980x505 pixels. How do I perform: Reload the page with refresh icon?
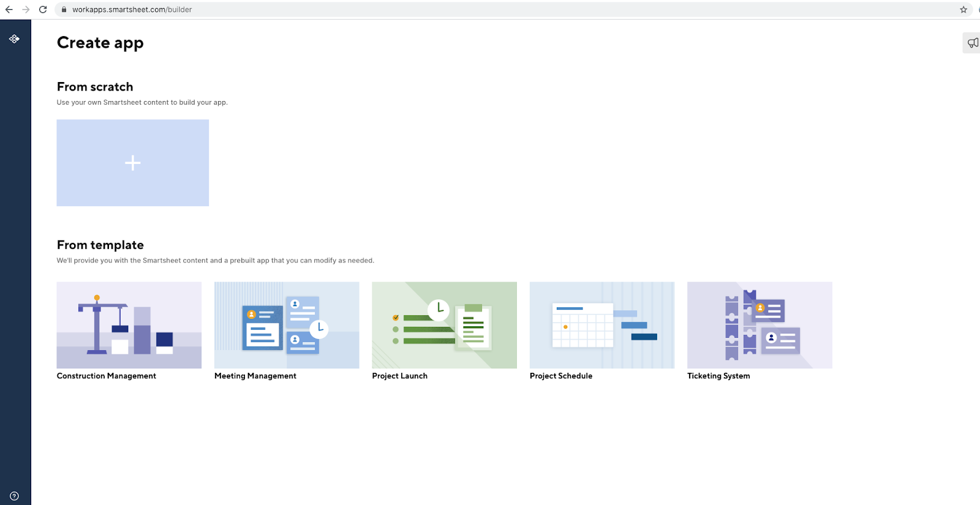click(x=43, y=10)
